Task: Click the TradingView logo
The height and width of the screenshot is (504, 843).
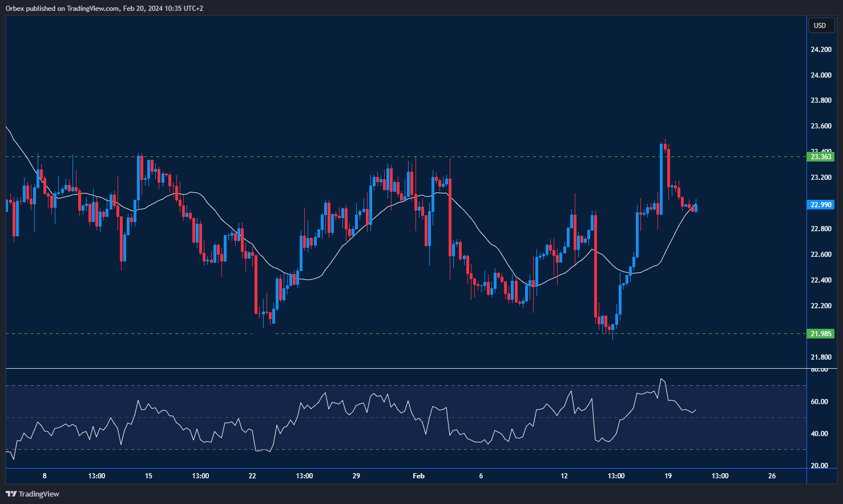Action: pyautogui.click(x=33, y=494)
